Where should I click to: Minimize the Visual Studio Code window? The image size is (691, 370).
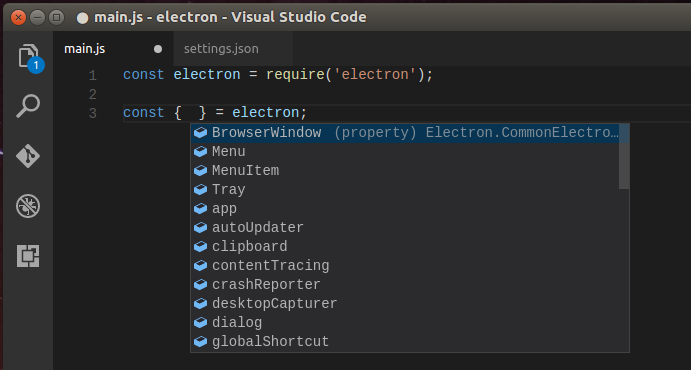tap(37, 18)
